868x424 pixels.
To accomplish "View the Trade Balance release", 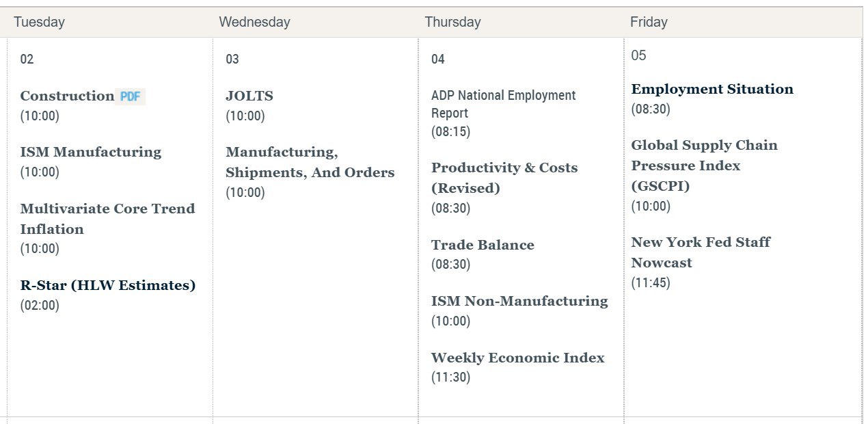I will point(483,245).
